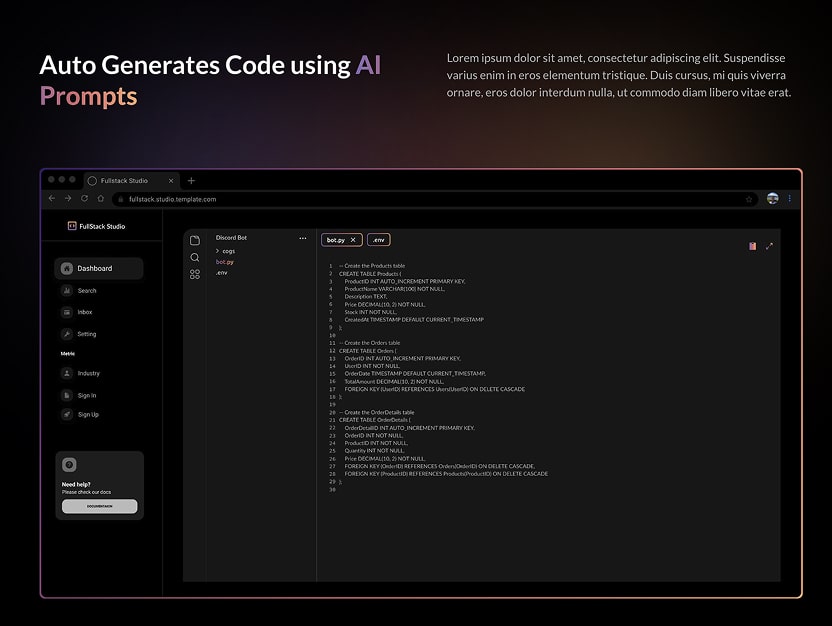This screenshot has height=626, width=832.
Task: Open the browser three-dot menu
Action: 790,199
